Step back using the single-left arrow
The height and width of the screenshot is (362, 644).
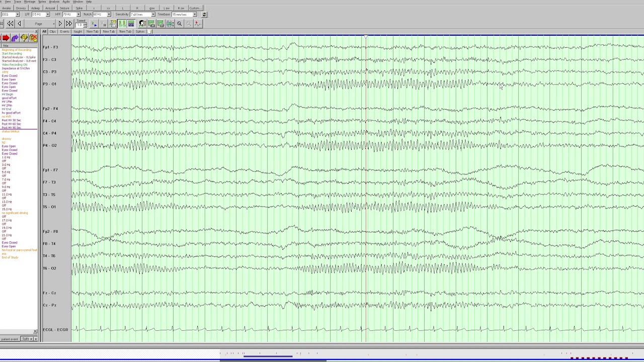tap(19, 24)
